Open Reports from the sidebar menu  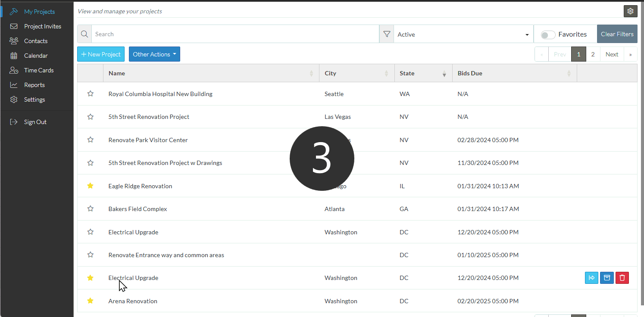tap(34, 85)
